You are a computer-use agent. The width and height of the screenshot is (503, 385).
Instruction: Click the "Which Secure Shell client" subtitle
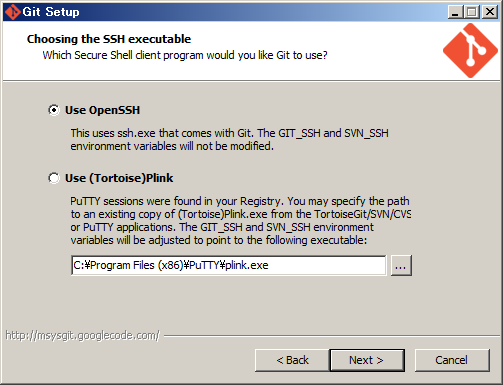185,55
